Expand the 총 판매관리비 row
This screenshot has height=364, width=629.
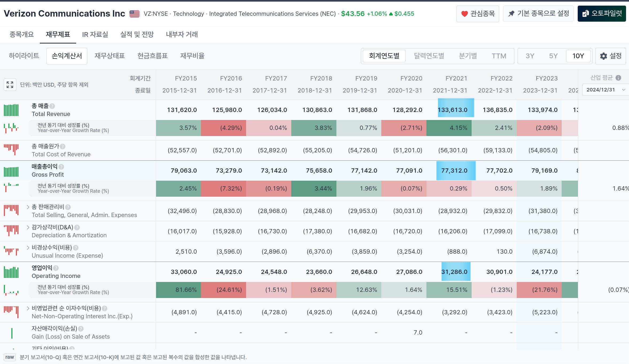coord(28,207)
